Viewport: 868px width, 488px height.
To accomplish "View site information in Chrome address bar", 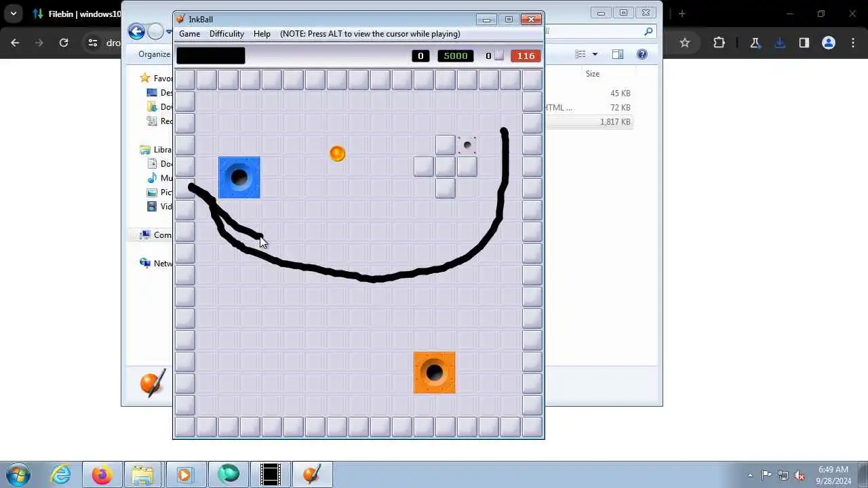I will coord(93,43).
